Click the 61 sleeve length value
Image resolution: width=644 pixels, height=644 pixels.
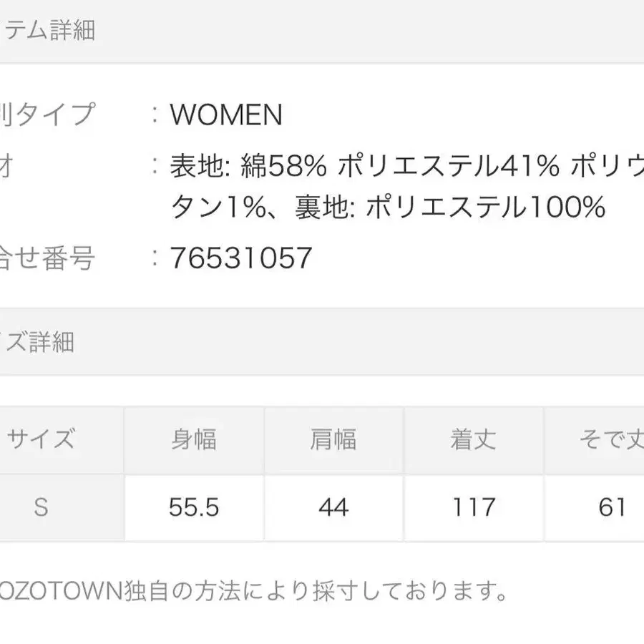coord(610,507)
